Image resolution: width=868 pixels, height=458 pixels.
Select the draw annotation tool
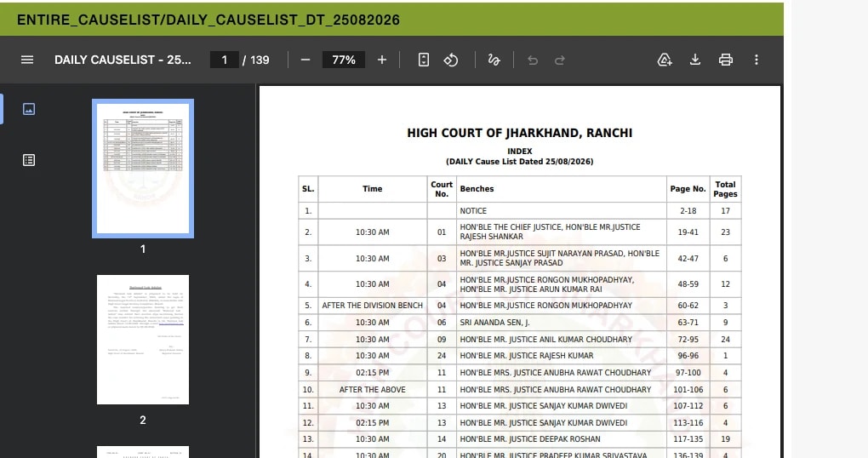tap(494, 60)
